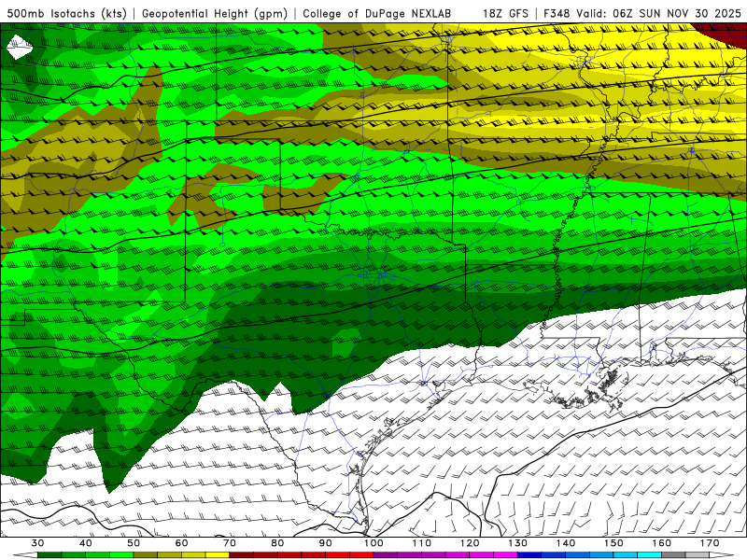This screenshot has height=560, width=747.
Task: Click the '70' colorbar label
Action: pos(230,543)
